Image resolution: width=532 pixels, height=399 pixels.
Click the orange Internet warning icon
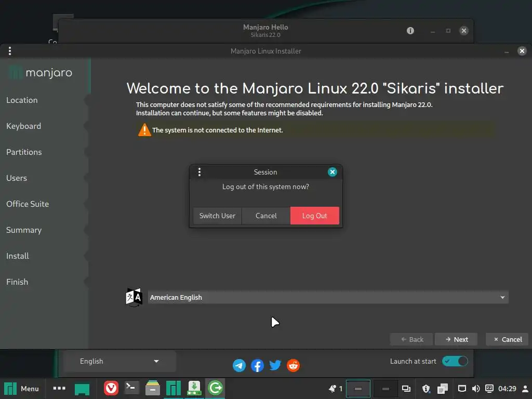tap(144, 130)
